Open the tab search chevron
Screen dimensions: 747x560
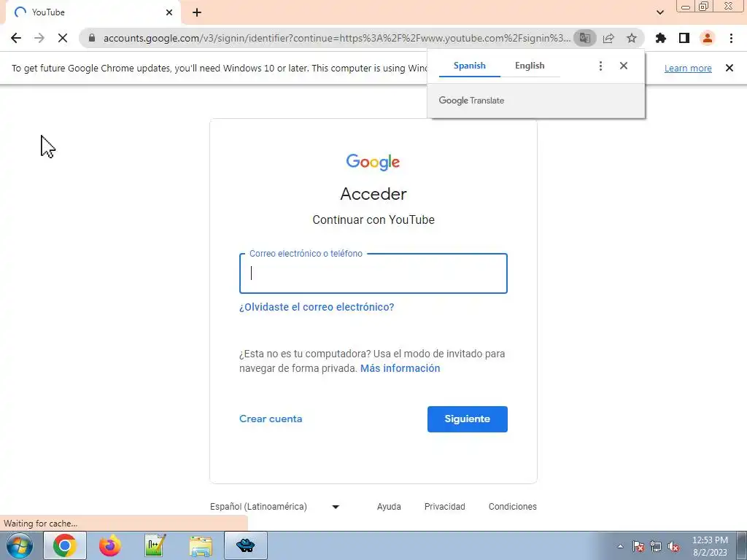coord(660,12)
